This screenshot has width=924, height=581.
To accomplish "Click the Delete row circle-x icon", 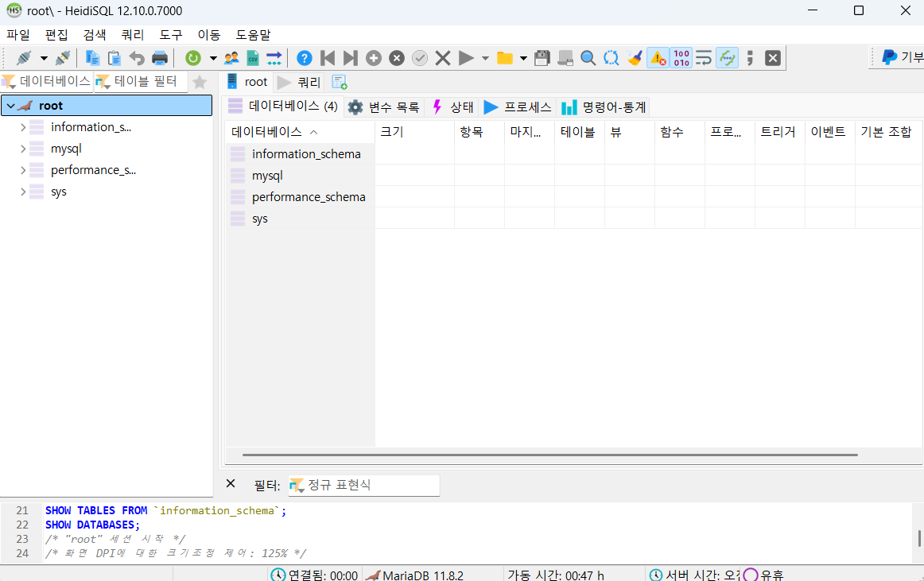I will [x=397, y=58].
